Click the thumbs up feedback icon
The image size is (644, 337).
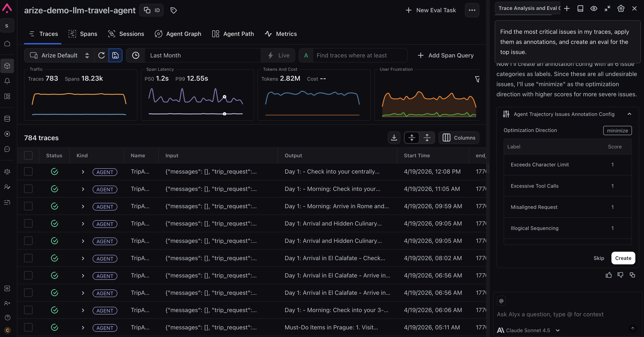coord(608,275)
